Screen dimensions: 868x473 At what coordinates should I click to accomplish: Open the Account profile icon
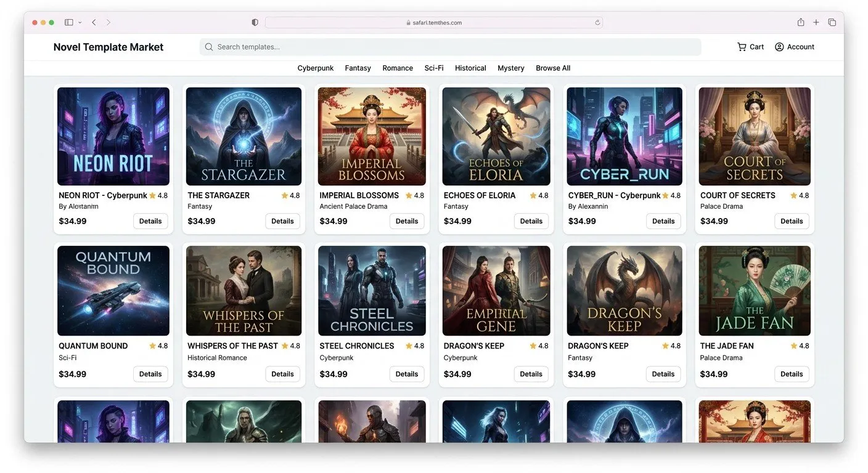tap(779, 47)
